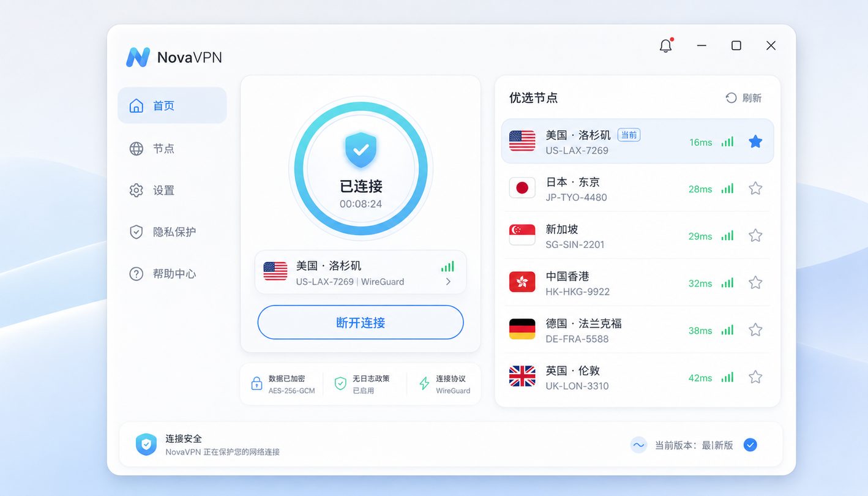Minimize the NovaVPN window
Image resolution: width=868 pixels, height=496 pixels.
click(702, 46)
